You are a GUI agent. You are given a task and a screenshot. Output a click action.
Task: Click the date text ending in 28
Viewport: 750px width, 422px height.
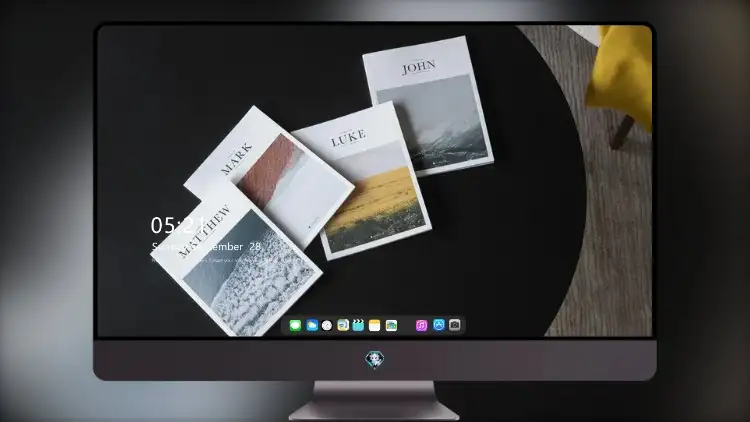(206, 246)
